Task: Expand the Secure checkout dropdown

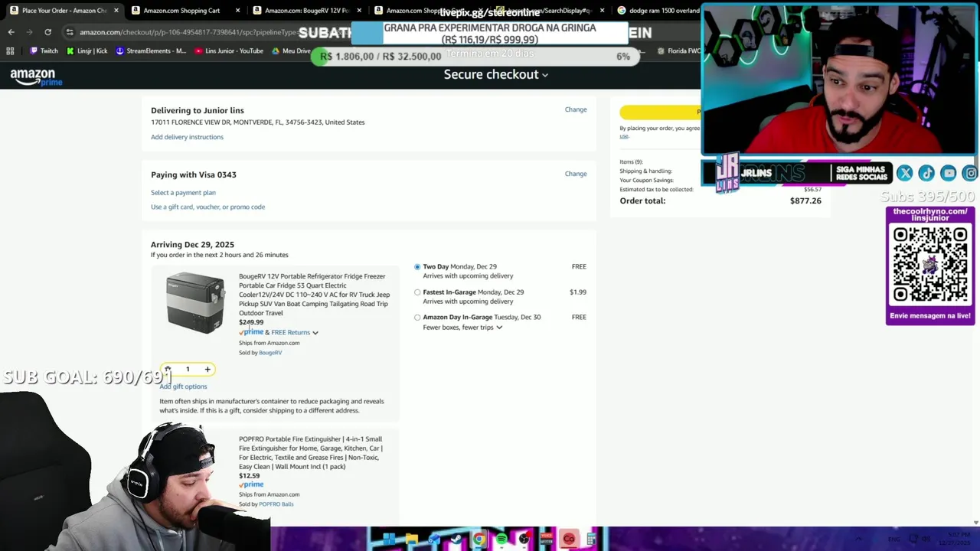Action: point(495,74)
